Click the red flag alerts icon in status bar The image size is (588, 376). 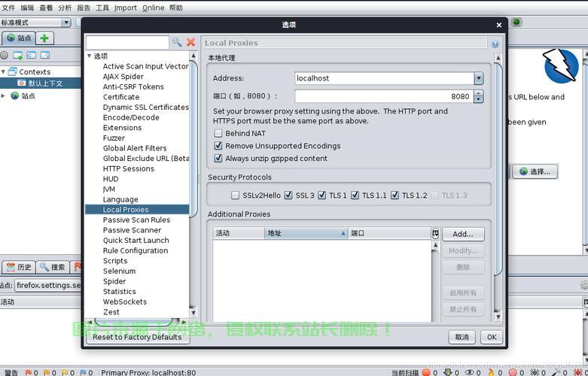coord(29,373)
